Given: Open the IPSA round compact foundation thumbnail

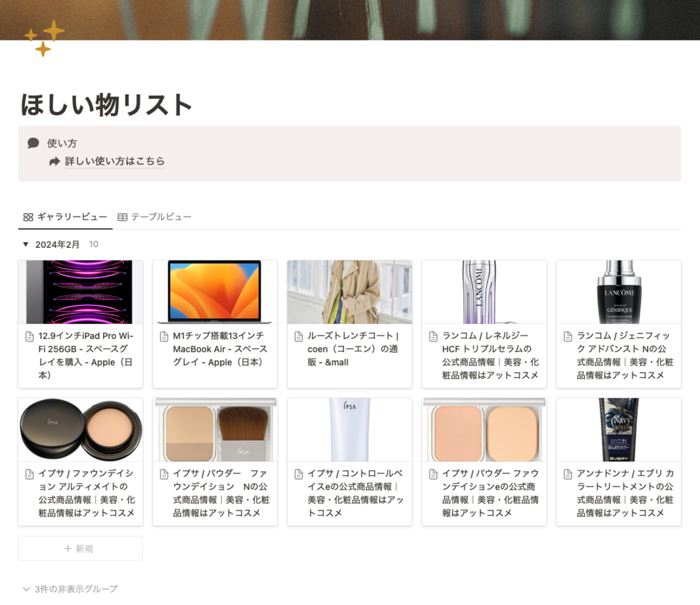Looking at the screenshot, I should (x=80, y=430).
